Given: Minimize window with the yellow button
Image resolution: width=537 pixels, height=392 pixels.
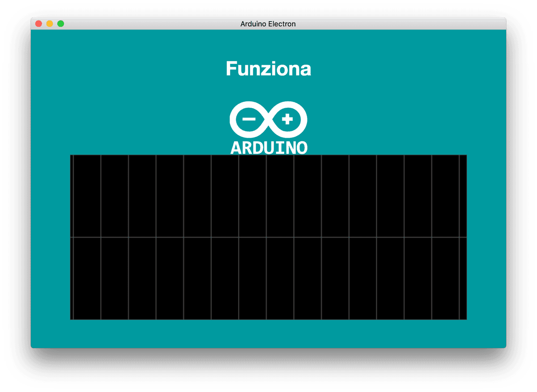Looking at the screenshot, I should point(50,24).
